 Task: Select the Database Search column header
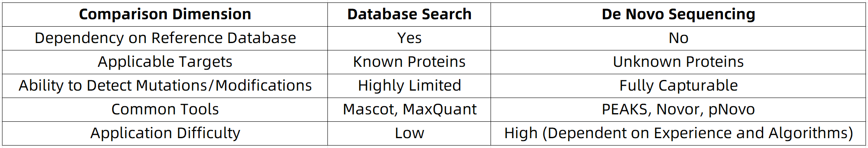click(x=409, y=14)
